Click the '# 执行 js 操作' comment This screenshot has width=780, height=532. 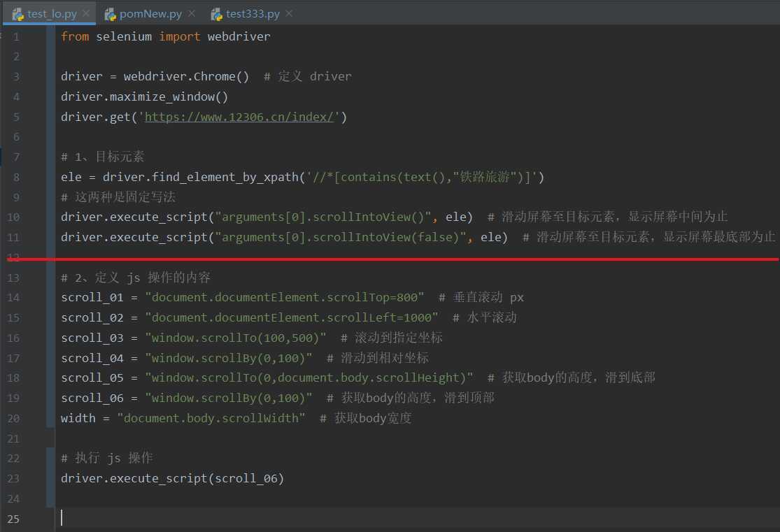[x=107, y=458]
